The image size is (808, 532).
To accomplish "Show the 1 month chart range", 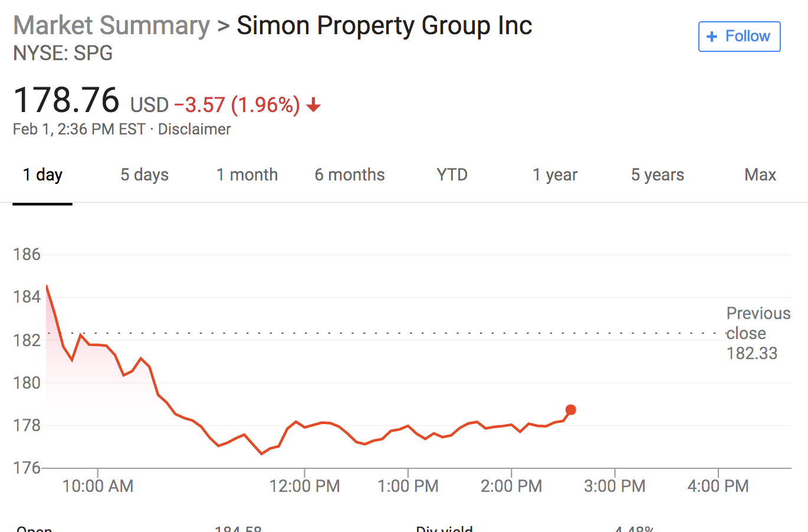I will pos(247,175).
